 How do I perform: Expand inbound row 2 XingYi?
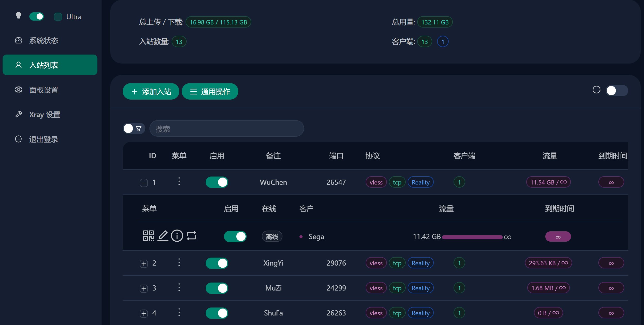click(144, 263)
